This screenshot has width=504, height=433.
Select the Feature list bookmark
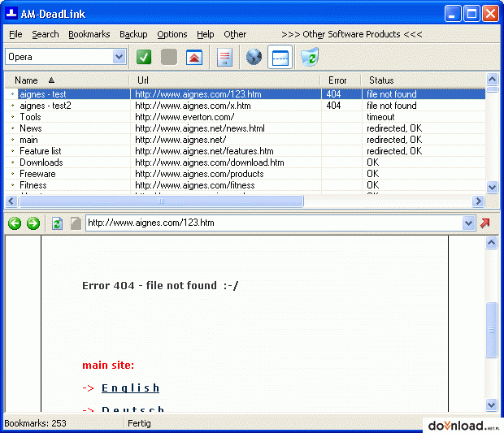point(41,151)
